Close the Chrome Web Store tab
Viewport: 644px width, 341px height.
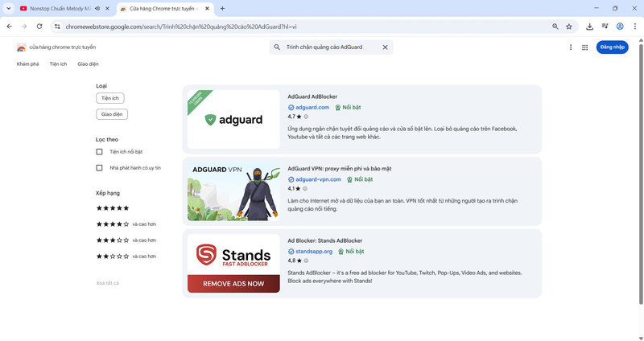[208, 8]
